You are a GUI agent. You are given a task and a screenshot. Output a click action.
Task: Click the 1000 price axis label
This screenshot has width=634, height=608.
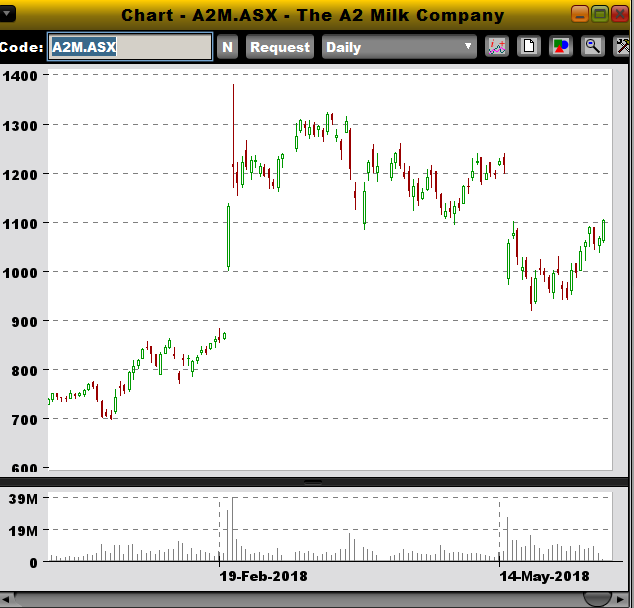(x=20, y=272)
